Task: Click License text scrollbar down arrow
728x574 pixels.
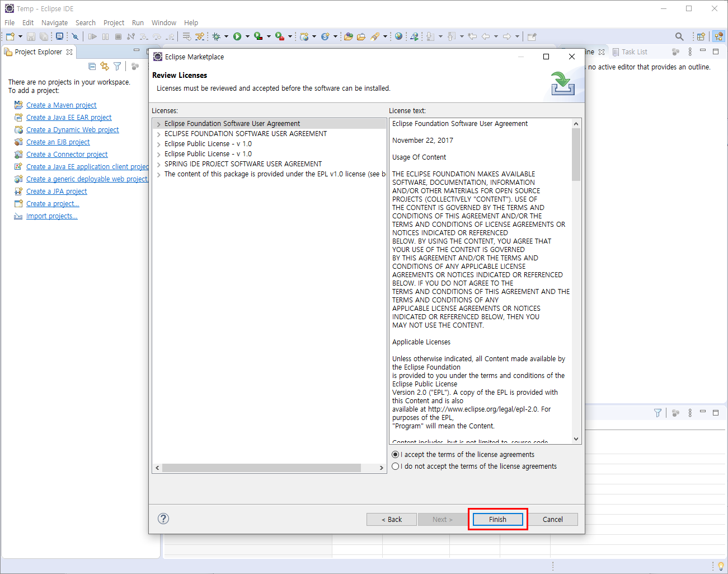Action: pos(576,439)
